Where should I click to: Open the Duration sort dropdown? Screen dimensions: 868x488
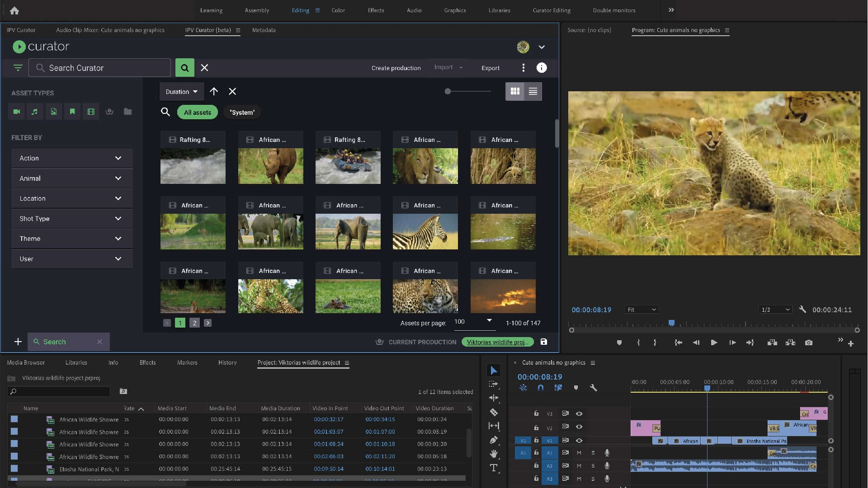(x=181, y=92)
